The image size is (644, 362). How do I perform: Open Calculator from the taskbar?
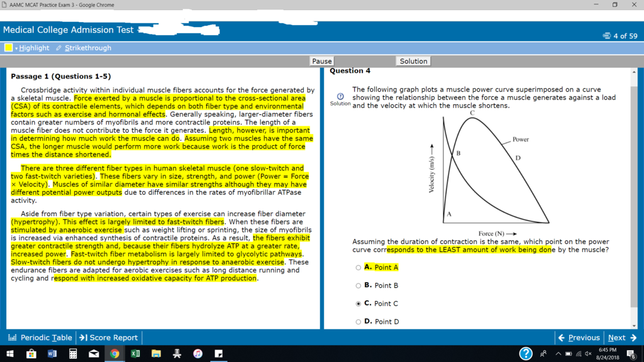73,354
